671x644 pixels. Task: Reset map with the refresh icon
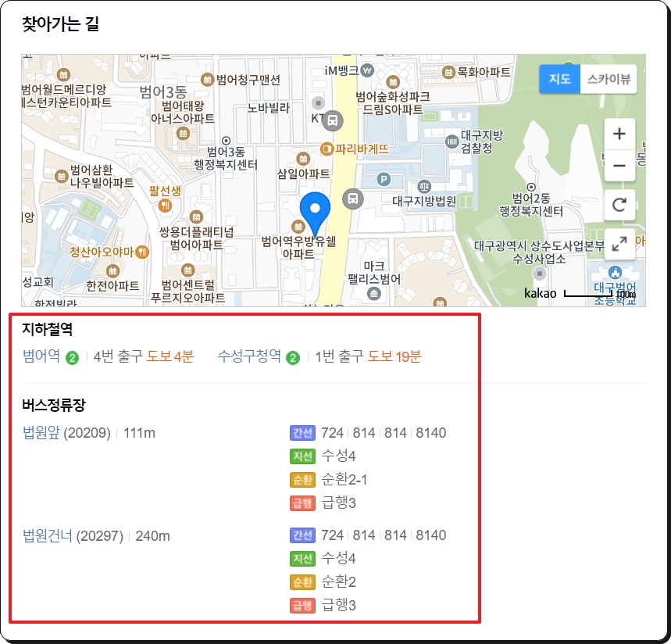tap(619, 205)
